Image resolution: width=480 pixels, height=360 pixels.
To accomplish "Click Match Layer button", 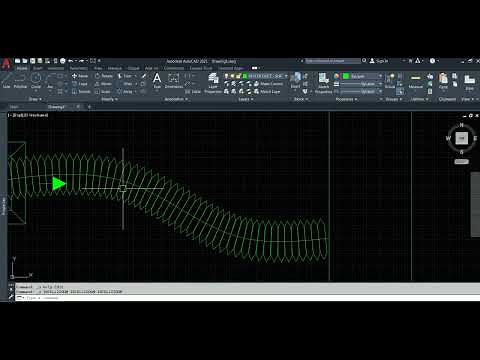I will click(x=267, y=92).
